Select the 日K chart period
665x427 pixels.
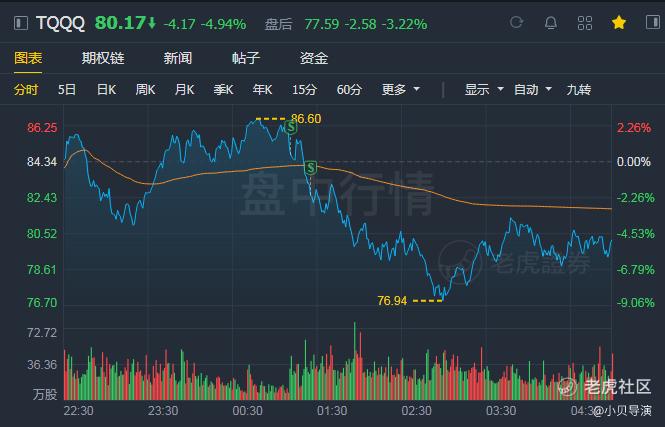click(x=106, y=90)
